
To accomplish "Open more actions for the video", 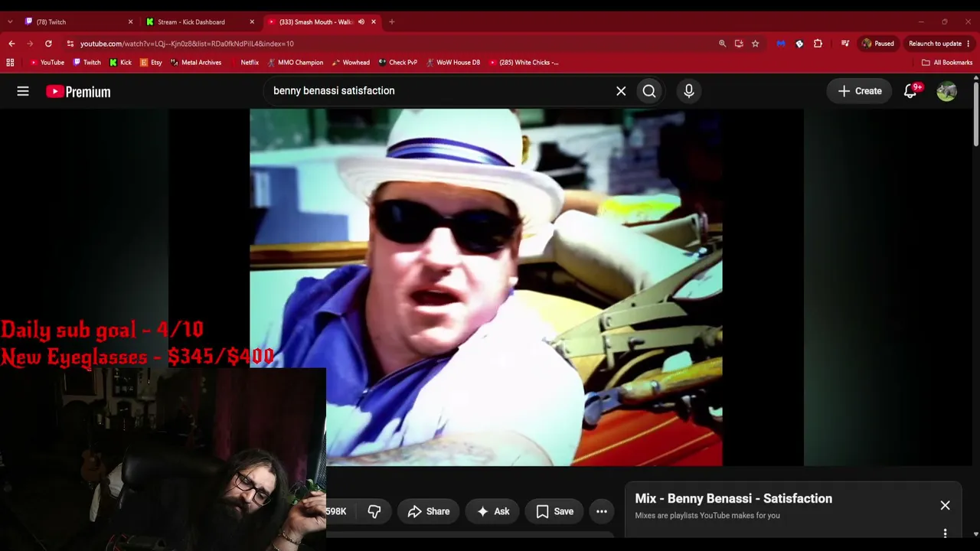I will click(x=602, y=511).
